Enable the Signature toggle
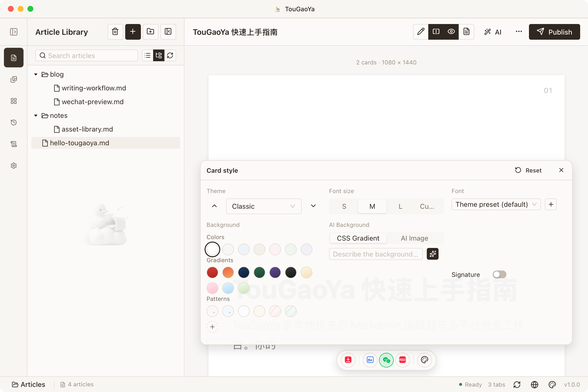Screen dimensions: 588x392 pyautogui.click(x=499, y=274)
